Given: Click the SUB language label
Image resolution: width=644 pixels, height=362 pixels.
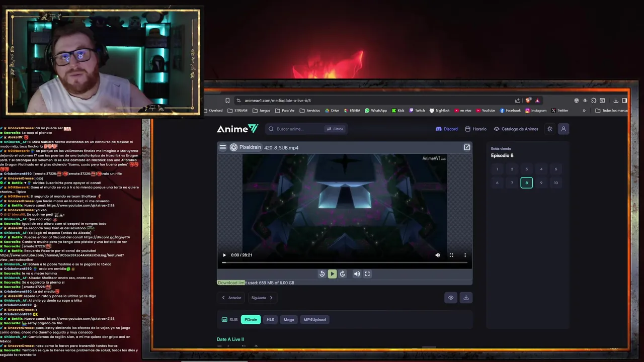Looking at the screenshot, I should click(x=230, y=320).
